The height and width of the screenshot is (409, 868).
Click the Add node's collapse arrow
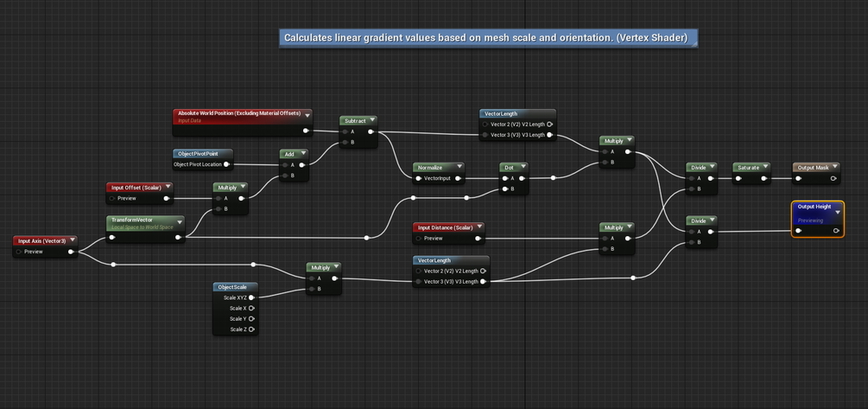click(x=303, y=154)
